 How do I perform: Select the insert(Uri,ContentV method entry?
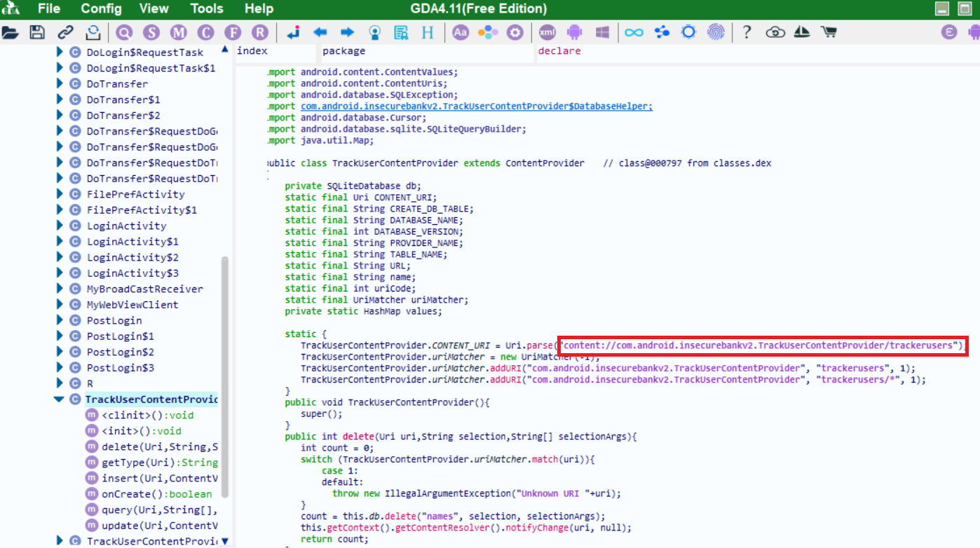point(160,478)
